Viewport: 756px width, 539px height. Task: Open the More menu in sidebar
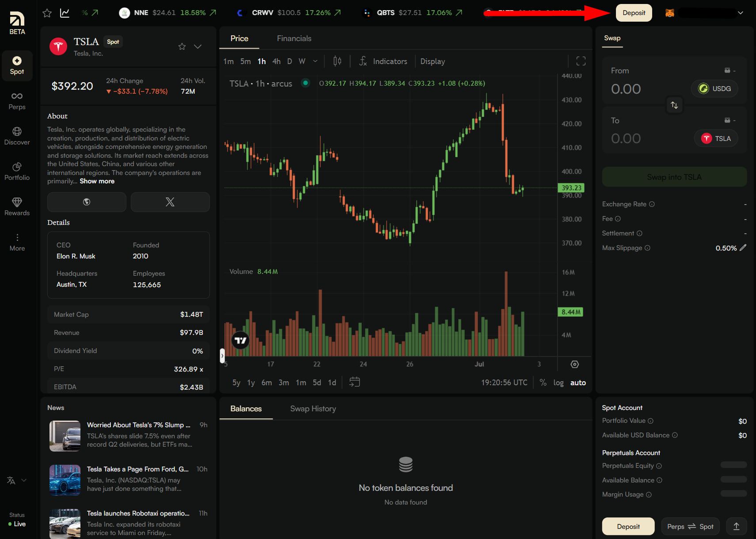click(x=17, y=242)
